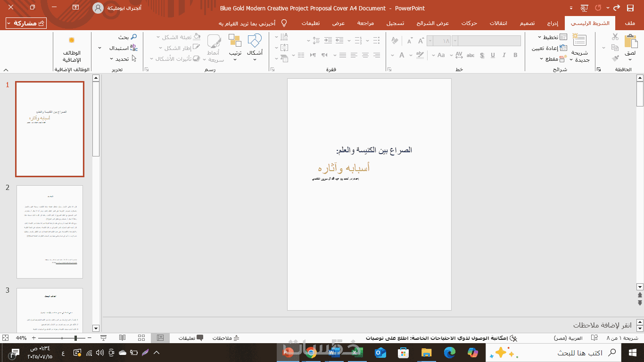Expand Shape Effects (تأثيرات الأشكال) dropdown
The height and width of the screenshot is (362, 644).
pyautogui.click(x=152, y=59)
